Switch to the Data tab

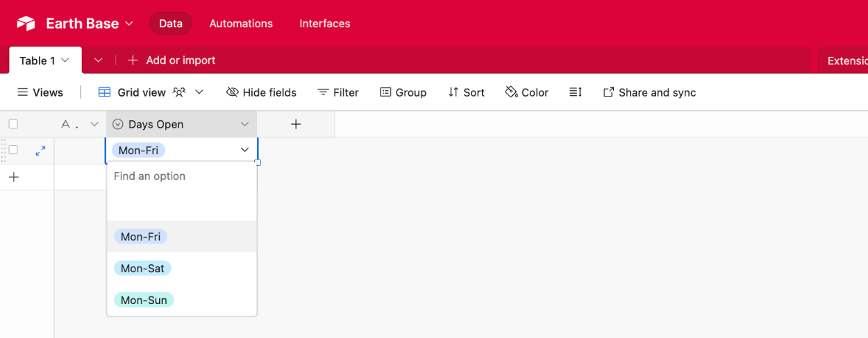click(171, 24)
